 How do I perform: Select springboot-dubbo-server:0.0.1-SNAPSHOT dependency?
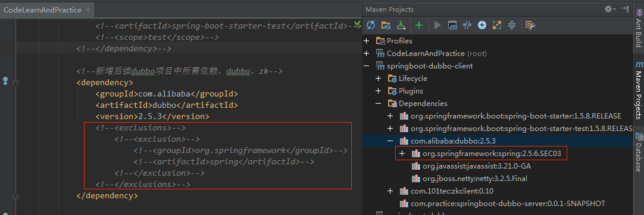click(508, 204)
